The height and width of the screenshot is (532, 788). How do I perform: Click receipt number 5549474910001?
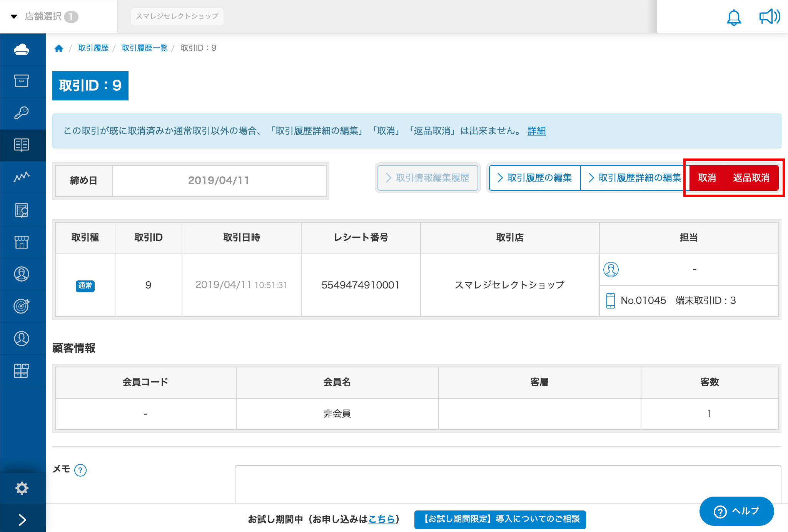tap(361, 285)
